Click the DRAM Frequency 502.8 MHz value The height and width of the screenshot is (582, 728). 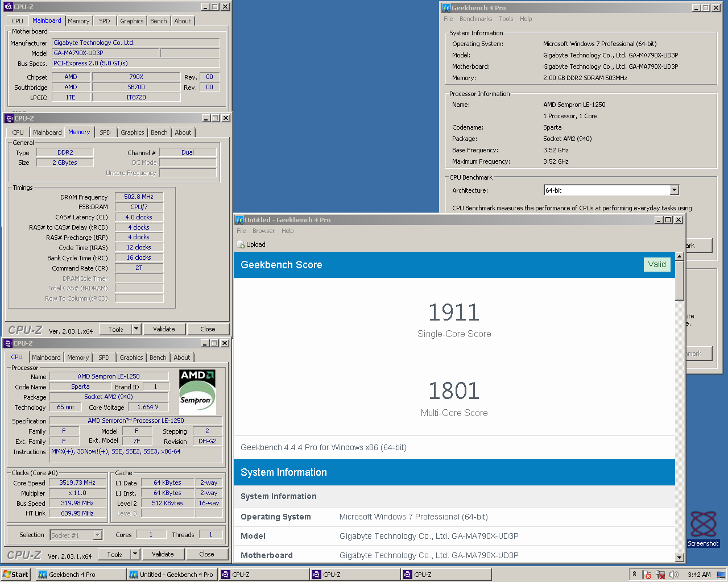pyautogui.click(x=139, y=197)
